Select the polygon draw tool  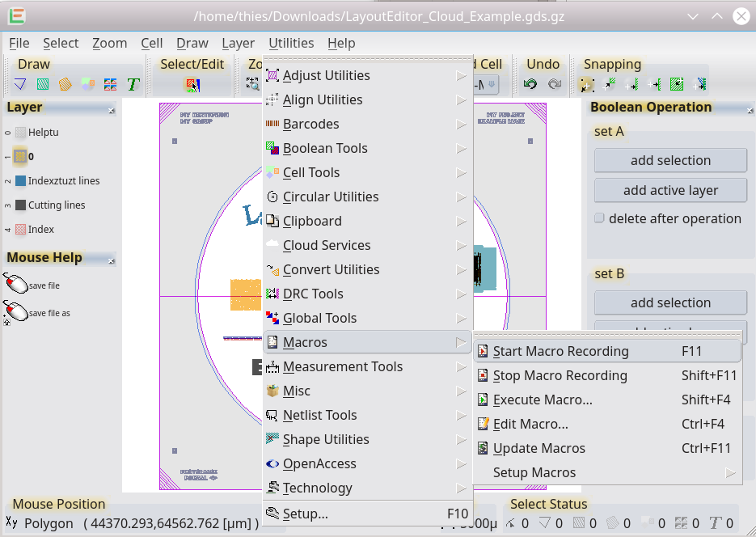pos(20,84)
